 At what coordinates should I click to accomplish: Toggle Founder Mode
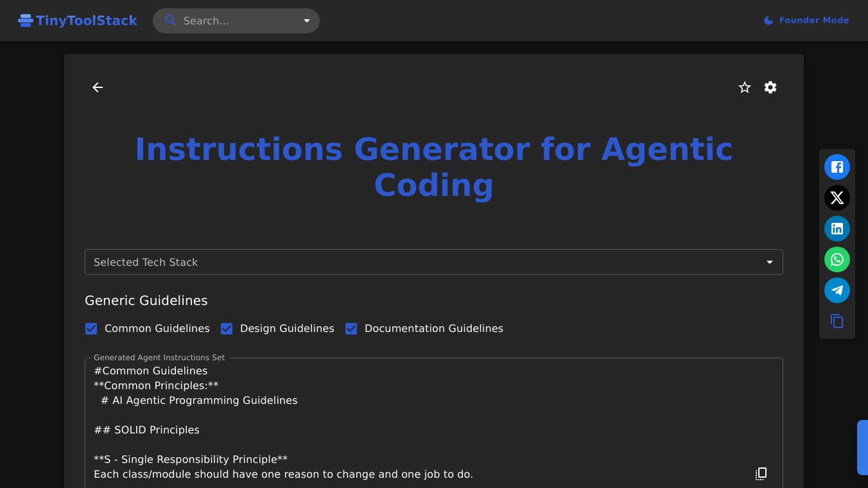pos(806,21)
